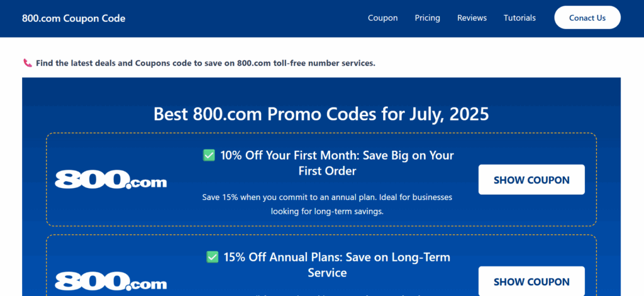The height and width of the screenshot is (296, 644).
Task: Click the 800.com logo in the first coupon card
Action: point(111,179)
